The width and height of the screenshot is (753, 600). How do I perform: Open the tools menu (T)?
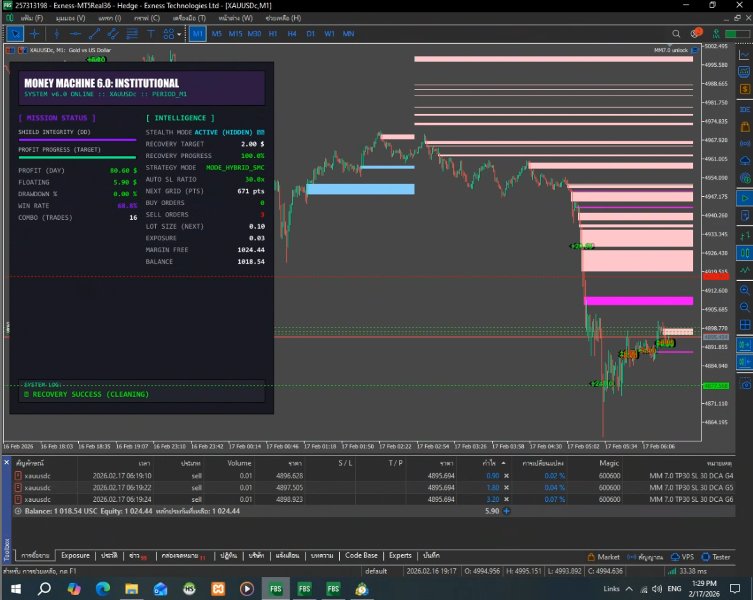(x=189, y=18)
